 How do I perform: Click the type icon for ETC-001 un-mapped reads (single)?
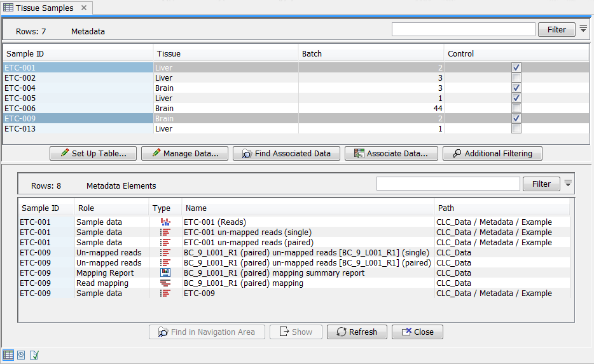[x=165, y=233]
